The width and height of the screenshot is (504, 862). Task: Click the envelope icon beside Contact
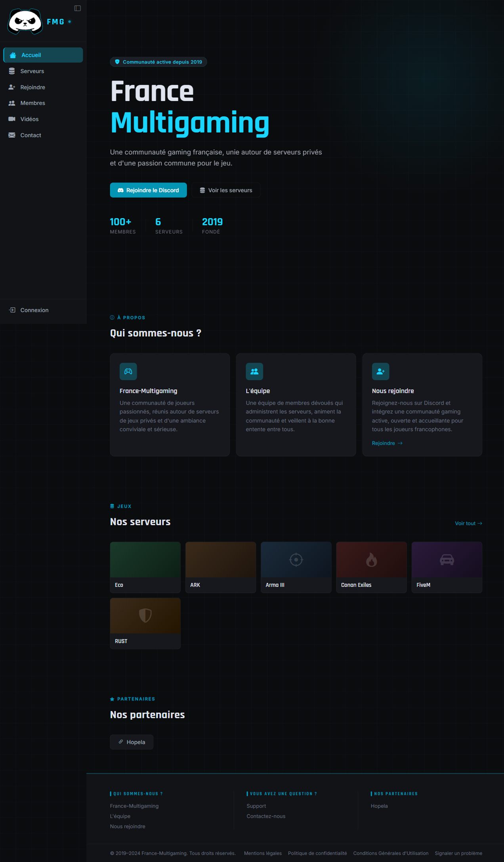[12, 135]
